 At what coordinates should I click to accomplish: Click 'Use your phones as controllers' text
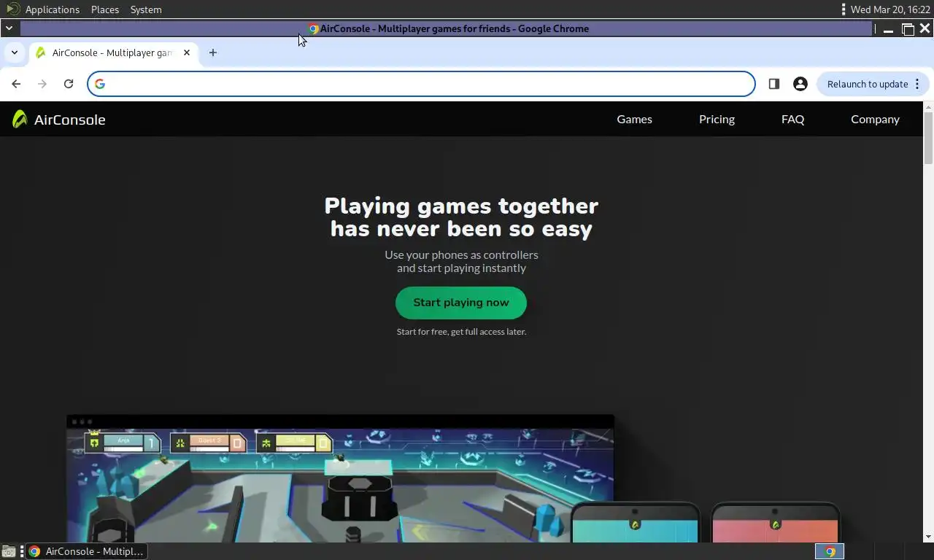click(461, 254)
